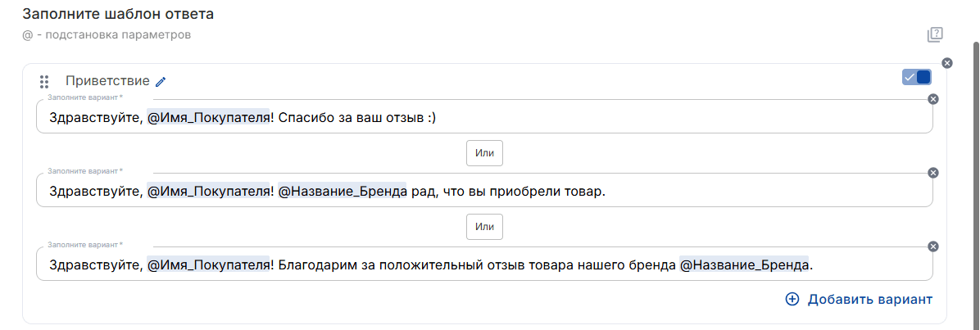Delete the variant about 'рад, что вы приобрели товар'

(933, 173)
